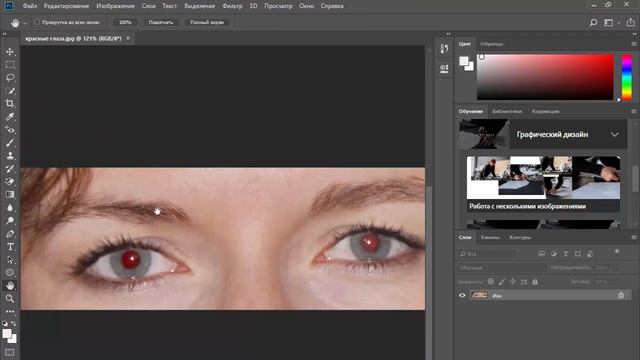Viewport: 640px width, 360px height.
Task: Open the Изображение menu
Action: click(x=116, y=6)
